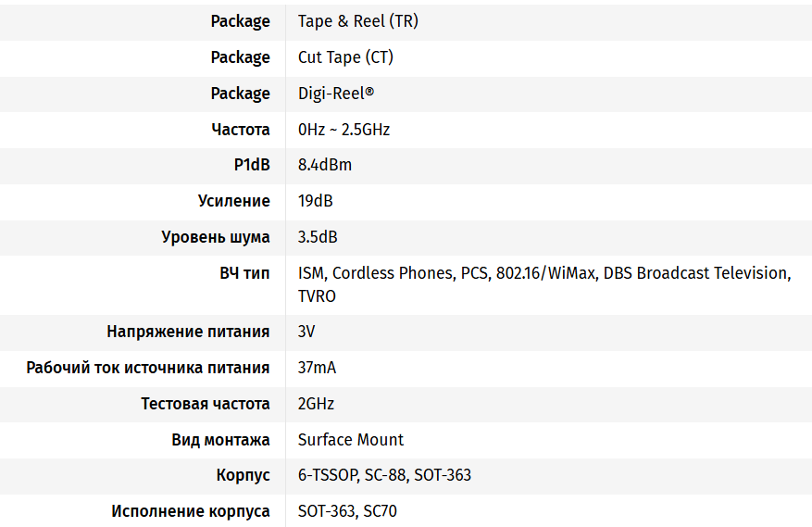Select the Частота row label
This screenshot has width=812, height=527.
(x=241, y=129)
